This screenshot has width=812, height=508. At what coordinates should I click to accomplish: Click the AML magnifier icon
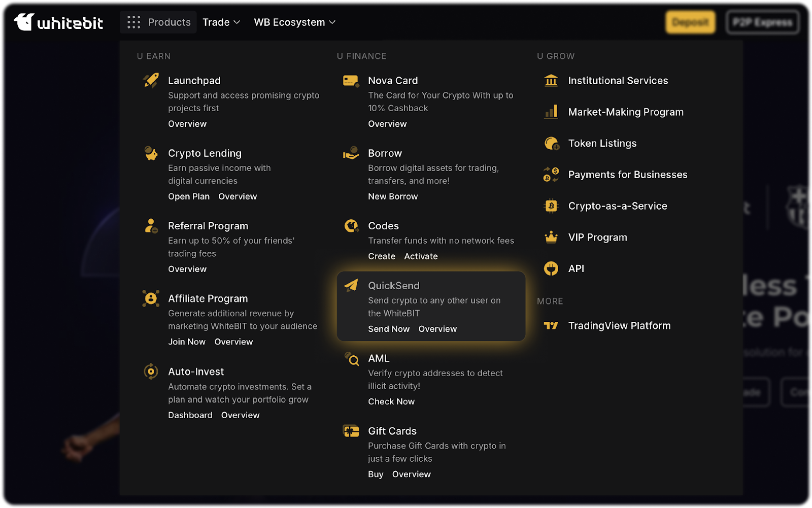coord(352,359)
